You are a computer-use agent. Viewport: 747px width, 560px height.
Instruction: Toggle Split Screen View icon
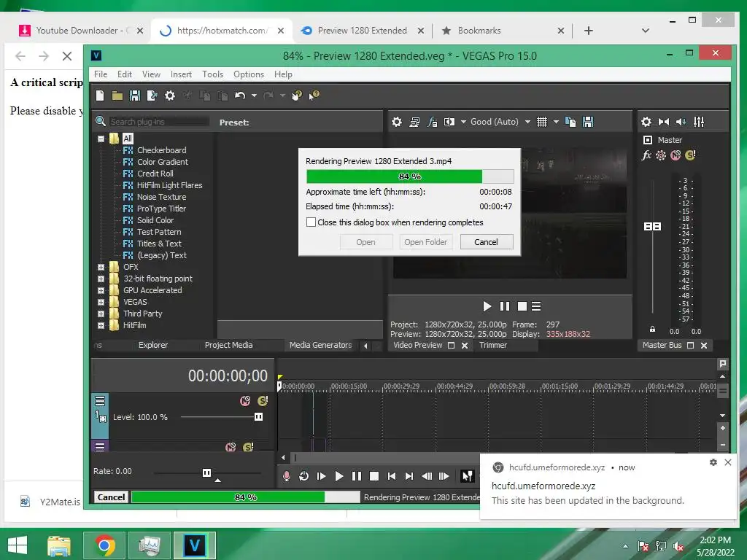click(449, 122)
